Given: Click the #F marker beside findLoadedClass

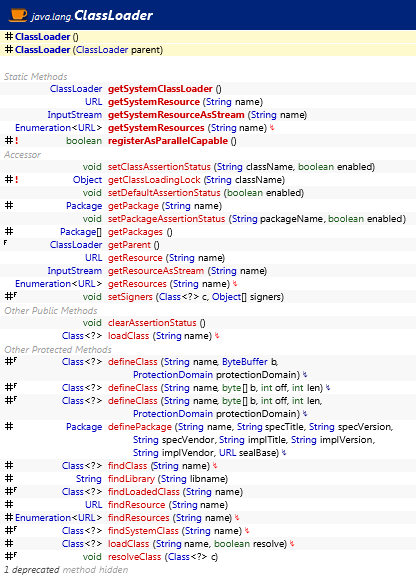Looking at the screenshot, I should click(11, 491).
